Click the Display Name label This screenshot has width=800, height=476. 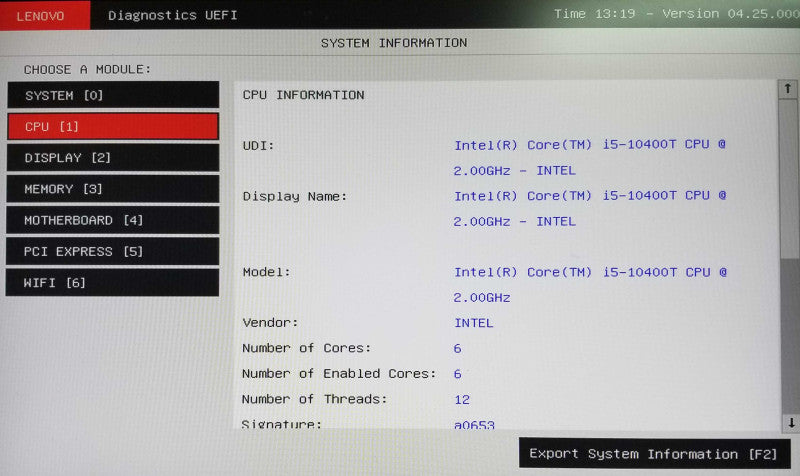(x=294, y=196)
